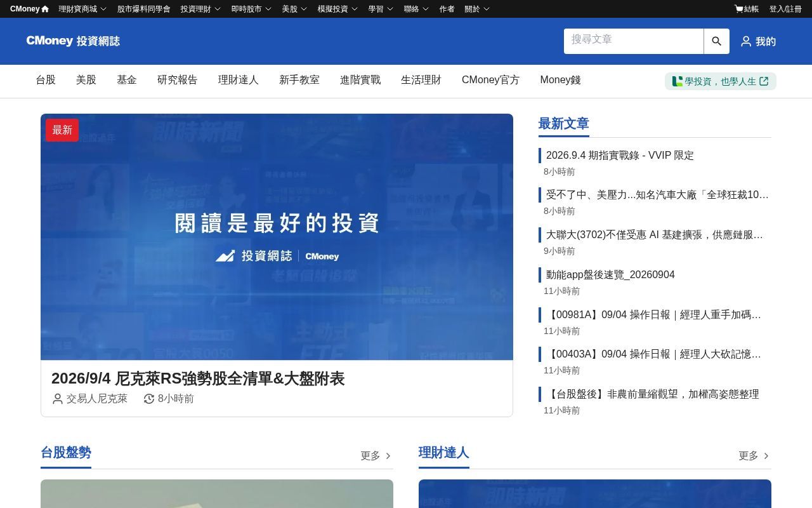Select the 基金 category tab
This screenshot has width=812, height=508.
click(127, 80)
